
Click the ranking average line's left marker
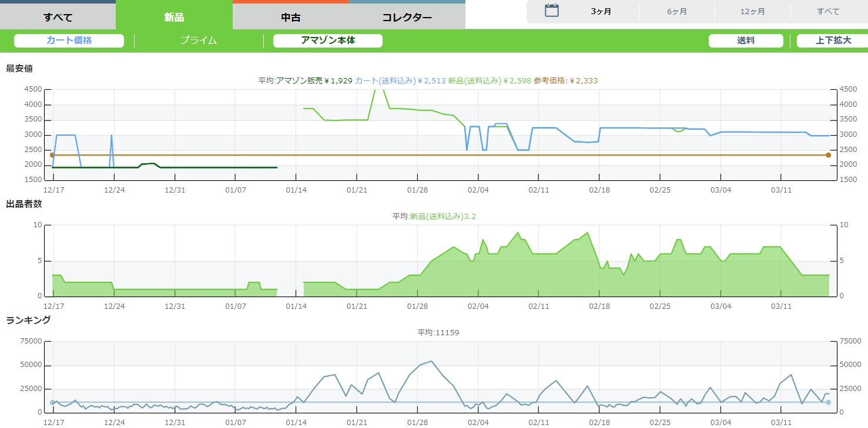click(x=52, y=402)
